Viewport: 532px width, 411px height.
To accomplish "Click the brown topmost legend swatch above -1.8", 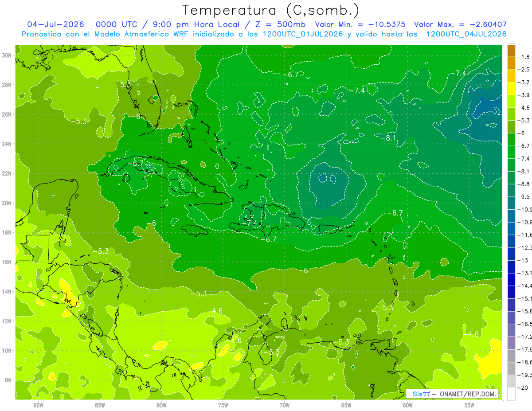I will point(511,51).
